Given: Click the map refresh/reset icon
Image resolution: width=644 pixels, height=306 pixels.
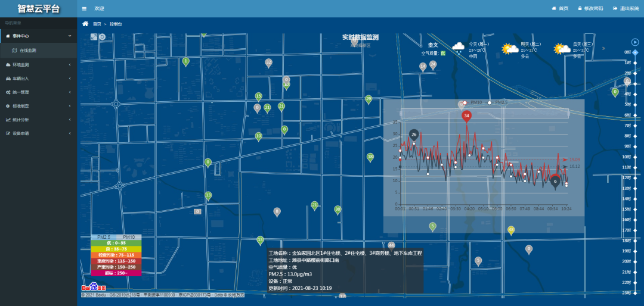Looking at the screenshot, I should tap(103, 37).
